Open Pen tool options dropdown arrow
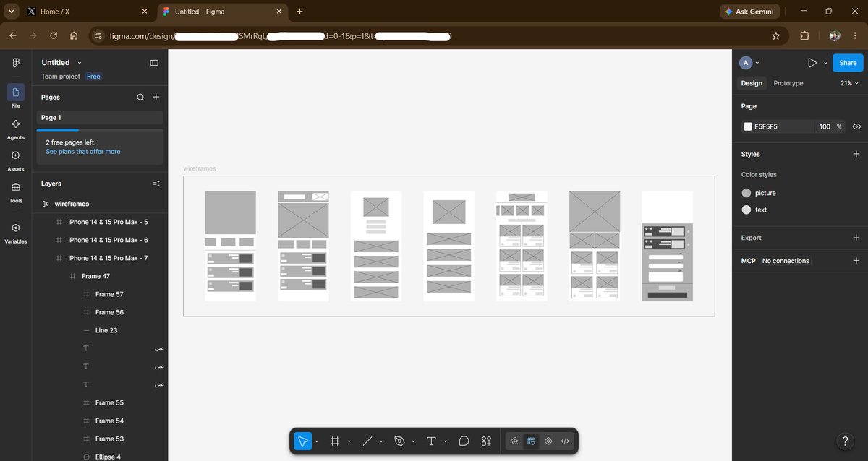This screenshot has width=868, height=461. tap(413, 441)
